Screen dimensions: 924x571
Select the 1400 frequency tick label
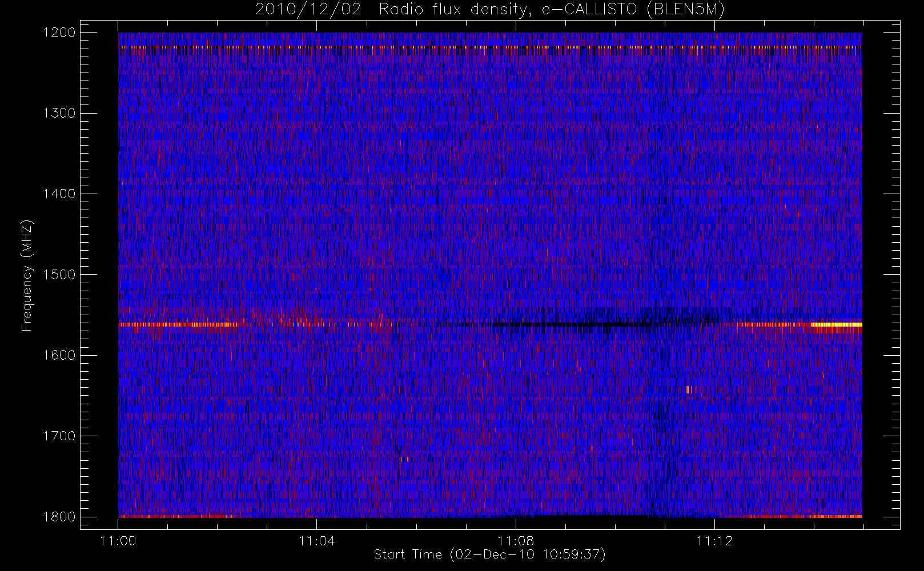point(59,194)
